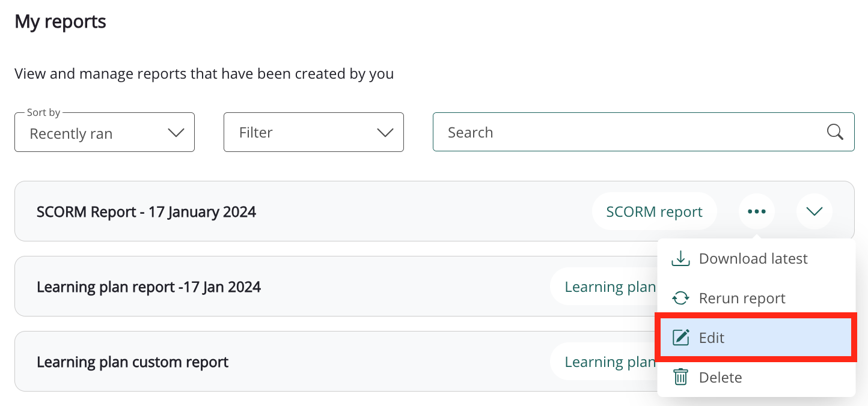
Task: Click the Learning plan tag on the custom report
Action: [x=608, y=362]
